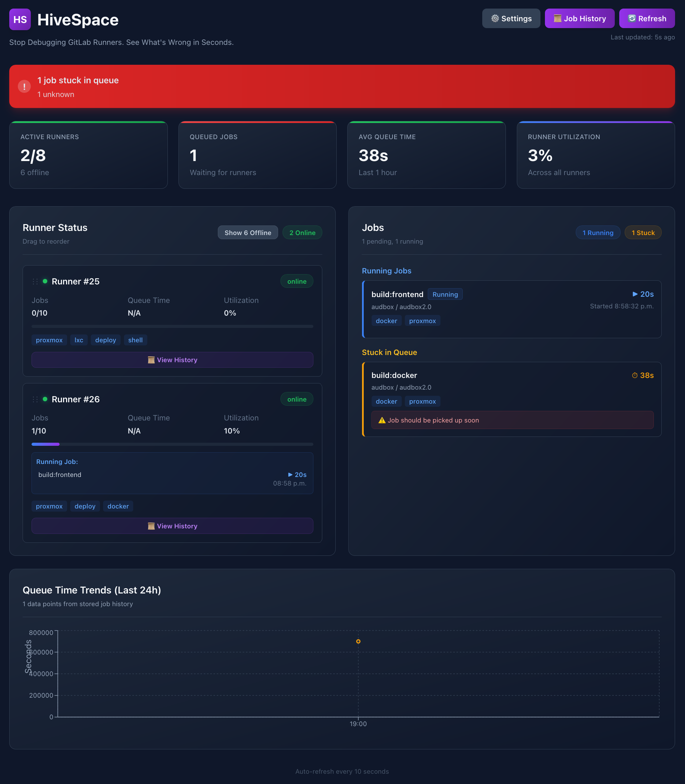Select the 1 Running jobs filter

click(598, 233)
